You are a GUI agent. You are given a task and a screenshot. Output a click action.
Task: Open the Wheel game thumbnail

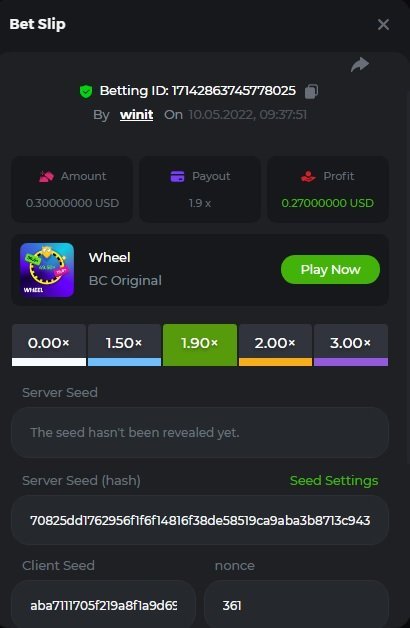tap(47, 270)
